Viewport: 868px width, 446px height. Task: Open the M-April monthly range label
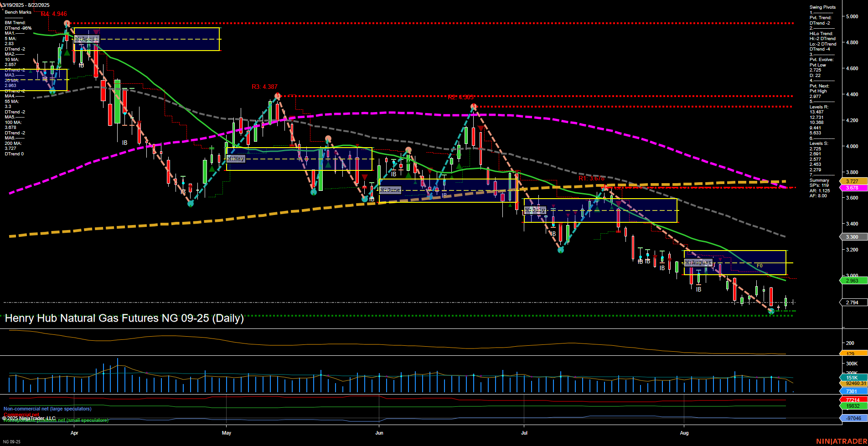[87, 38]
